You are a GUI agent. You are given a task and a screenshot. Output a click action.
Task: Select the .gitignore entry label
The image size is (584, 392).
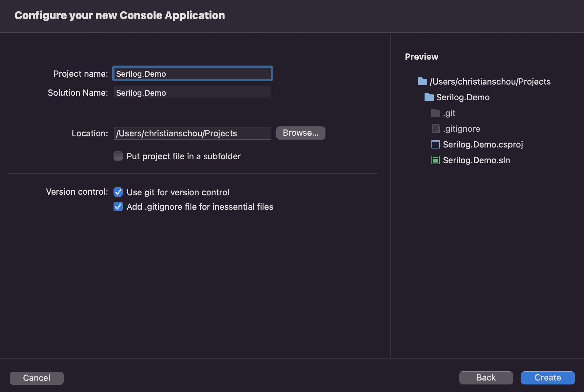(462, 129)
